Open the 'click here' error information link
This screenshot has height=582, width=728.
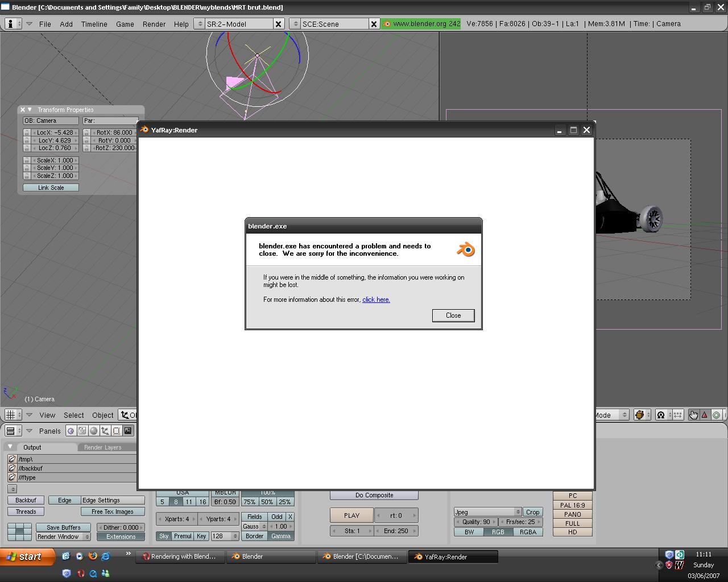pyautogui.click(x=376, y=300)
